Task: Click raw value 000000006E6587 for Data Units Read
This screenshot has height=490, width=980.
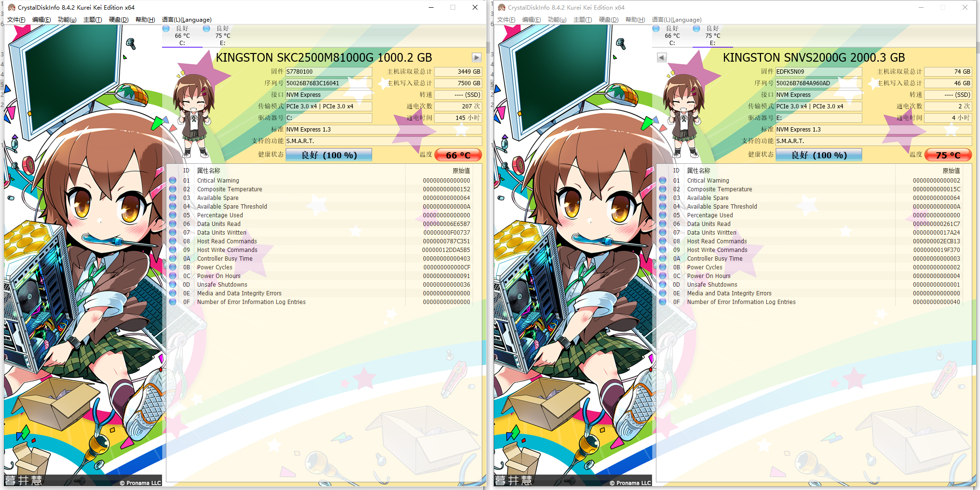Action: 447,224
